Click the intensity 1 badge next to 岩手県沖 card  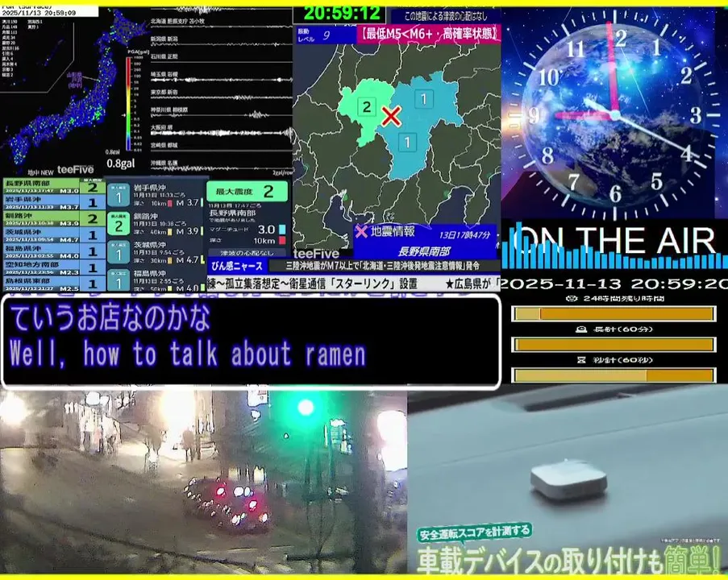(119, 195)
